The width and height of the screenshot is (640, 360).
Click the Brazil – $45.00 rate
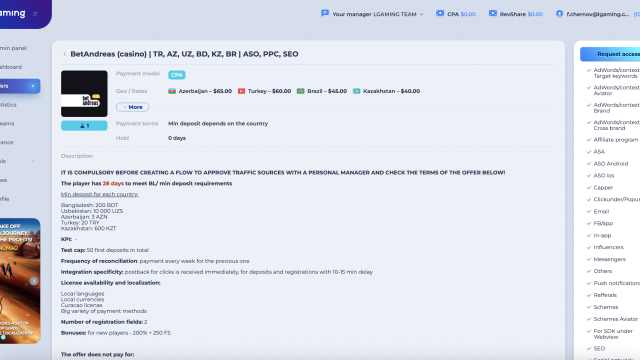(327, 91)
